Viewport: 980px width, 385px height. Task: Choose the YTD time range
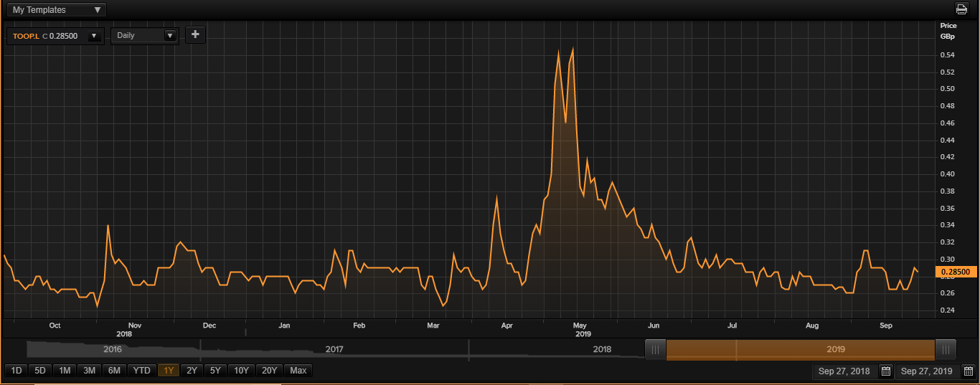click(142, 371)
